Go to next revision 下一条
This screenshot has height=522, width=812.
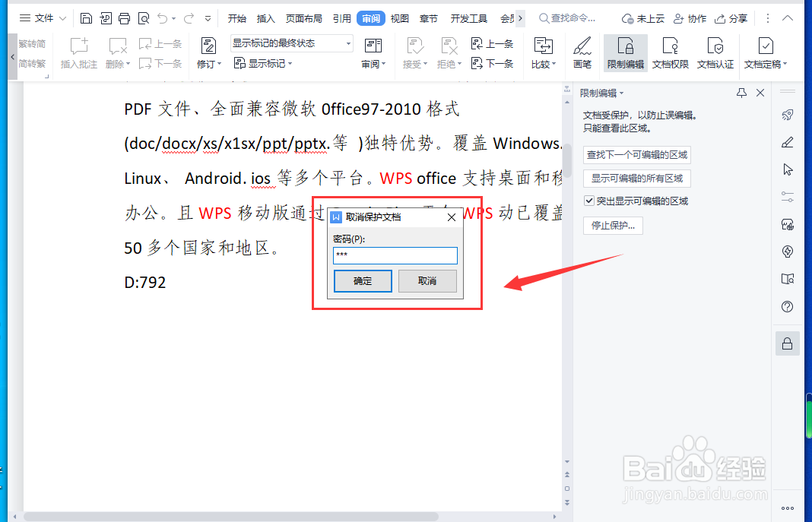[492, 64]
